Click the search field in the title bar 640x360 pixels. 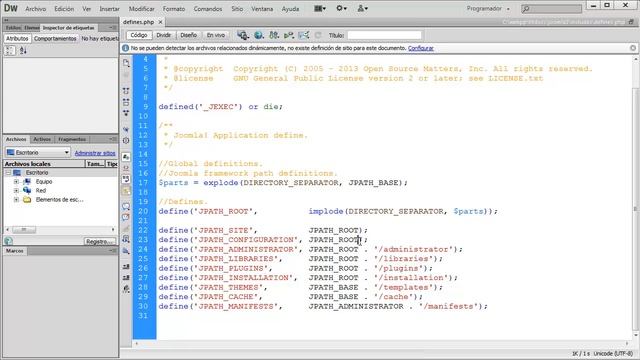551,9
